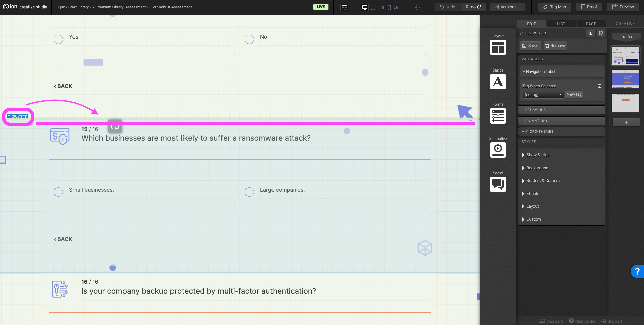Open the Basics text elements icon

(498, 82)
